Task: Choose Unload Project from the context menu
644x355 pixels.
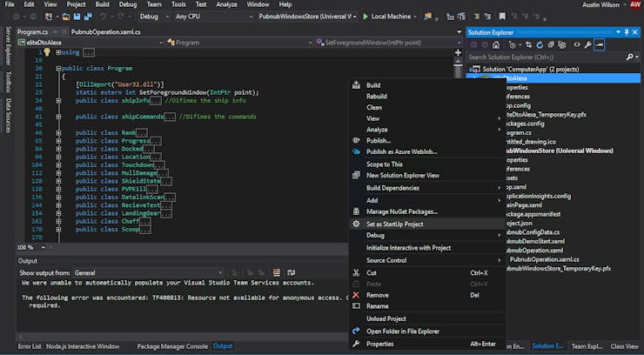Action: (426, 318)
